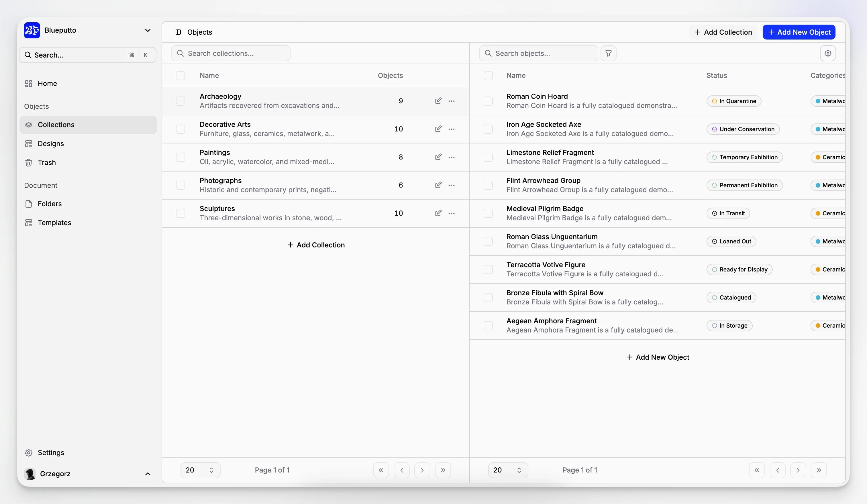Focus the Search collections field

tap(231, 53)
